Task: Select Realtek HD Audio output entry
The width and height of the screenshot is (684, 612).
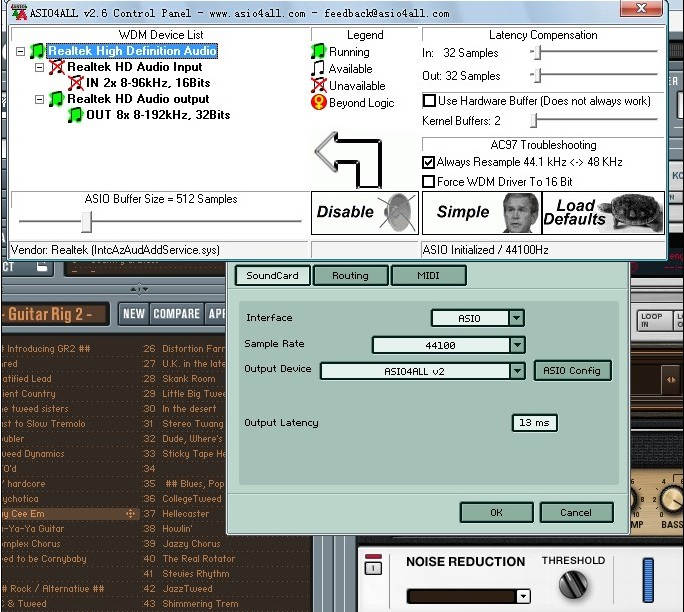Action: click(x=138, y=99)
